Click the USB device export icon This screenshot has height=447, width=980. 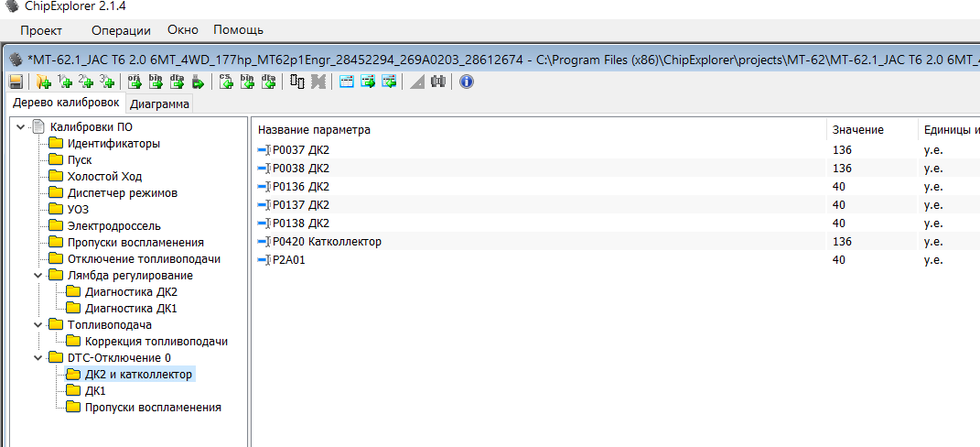(x=197, y=82)
